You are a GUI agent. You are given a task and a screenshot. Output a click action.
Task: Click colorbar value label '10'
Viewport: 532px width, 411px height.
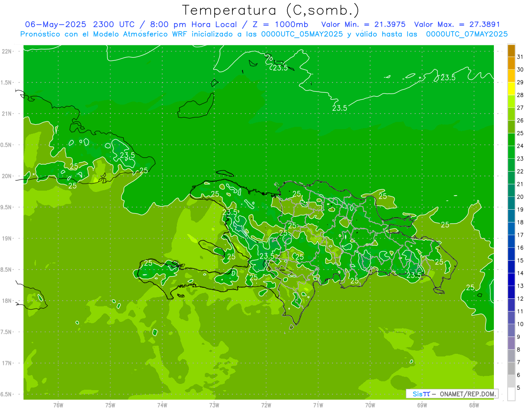pos(520,324)
